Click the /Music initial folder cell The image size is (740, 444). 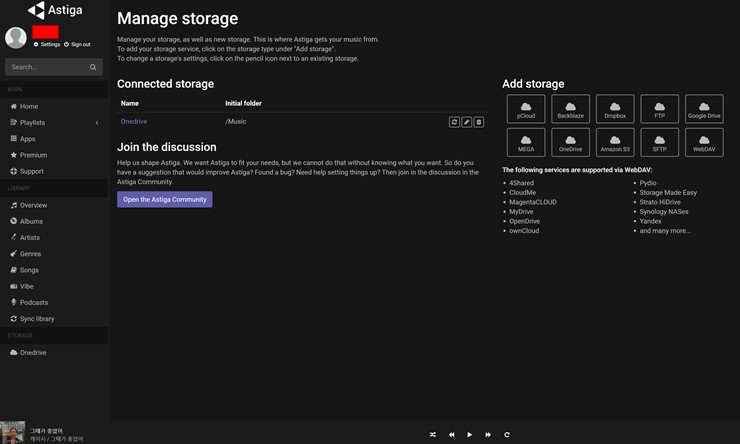point(235,121)
